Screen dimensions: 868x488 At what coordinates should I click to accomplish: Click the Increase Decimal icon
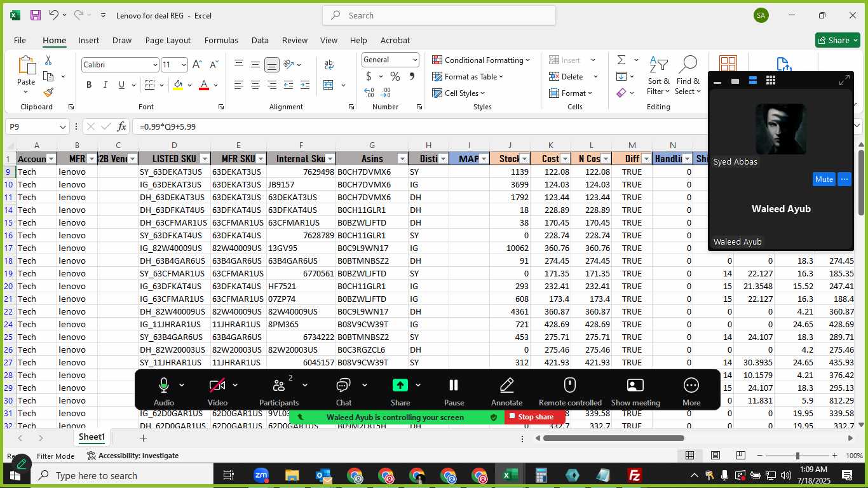[369, 92]
